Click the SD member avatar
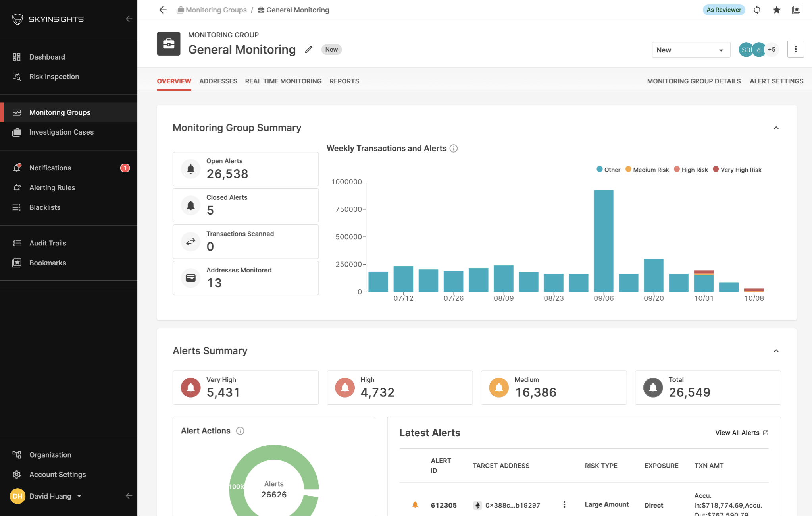 pos(745,50)
